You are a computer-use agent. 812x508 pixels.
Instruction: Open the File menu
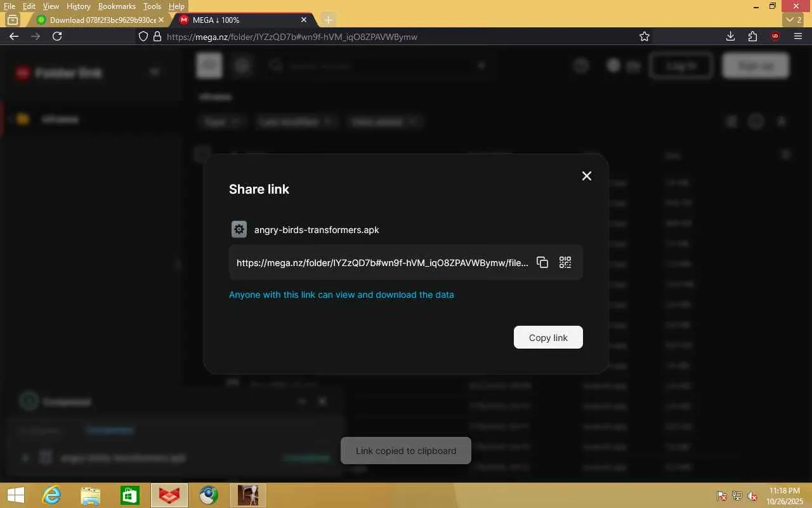click(x=10, y=6)
